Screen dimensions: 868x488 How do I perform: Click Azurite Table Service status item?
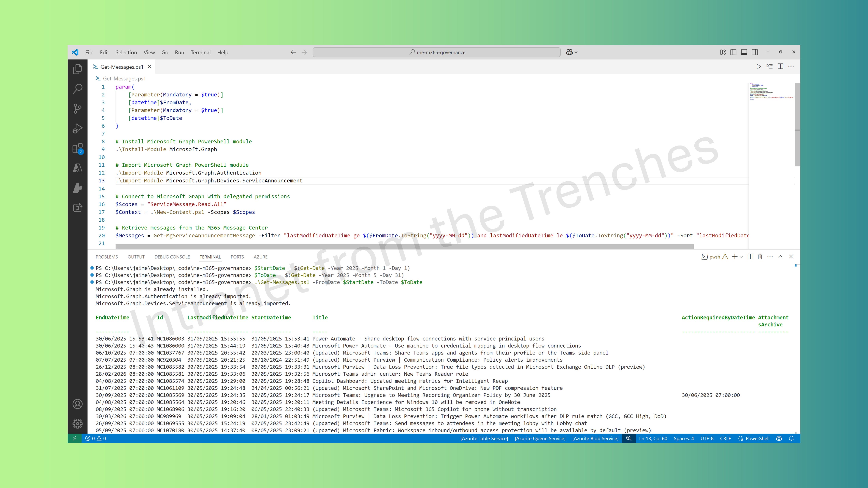coord(484,438)
